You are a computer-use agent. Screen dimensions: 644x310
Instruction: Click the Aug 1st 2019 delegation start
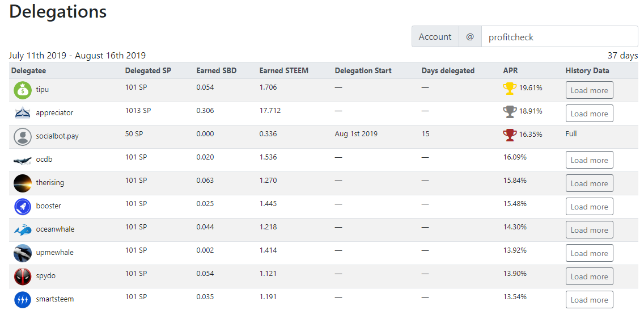356,133
